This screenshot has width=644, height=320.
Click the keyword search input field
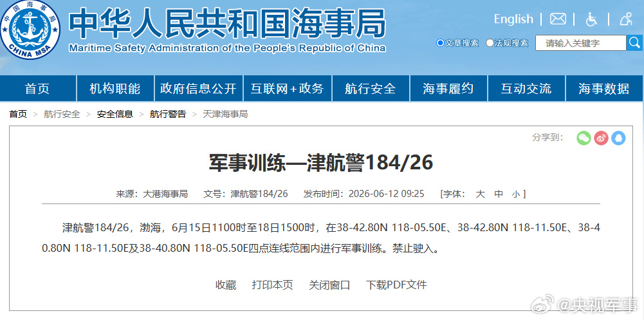pyautogui.click(x=580, y=42)
